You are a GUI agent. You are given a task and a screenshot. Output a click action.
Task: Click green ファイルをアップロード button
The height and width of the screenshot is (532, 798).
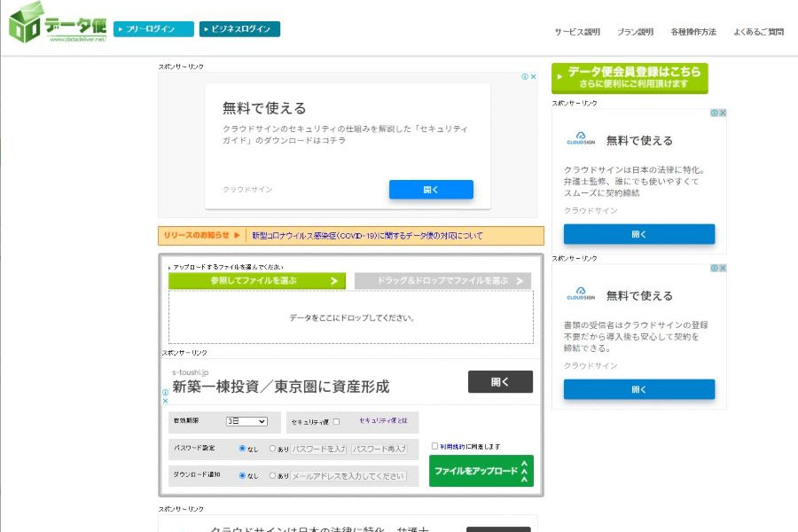pyautogui.click(x=481, y=471)
